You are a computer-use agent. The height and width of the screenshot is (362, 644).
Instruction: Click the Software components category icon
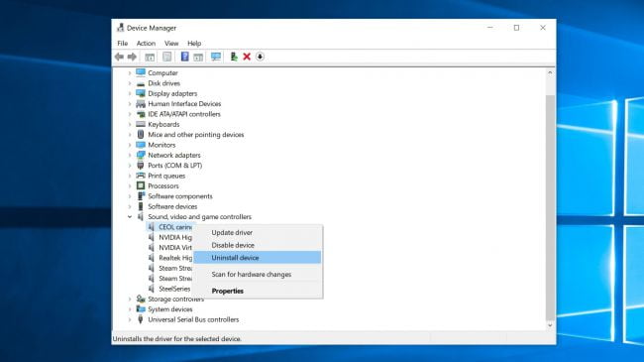(141, 196)
